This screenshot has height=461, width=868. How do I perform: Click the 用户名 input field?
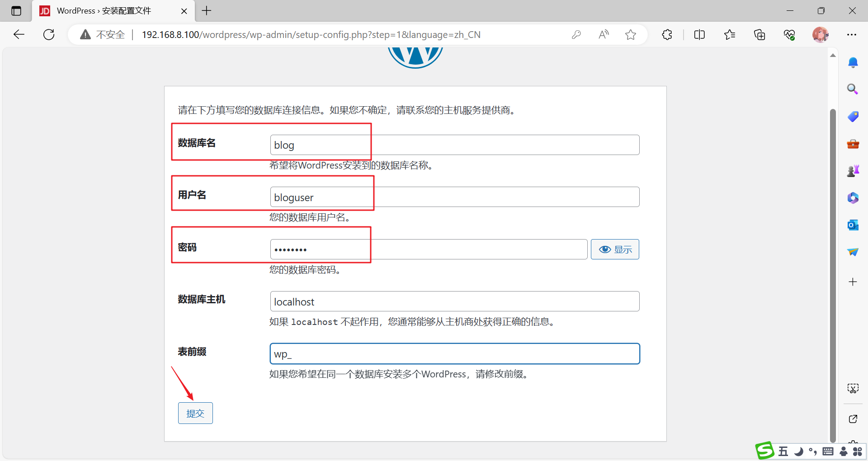[x=455, y=197]
